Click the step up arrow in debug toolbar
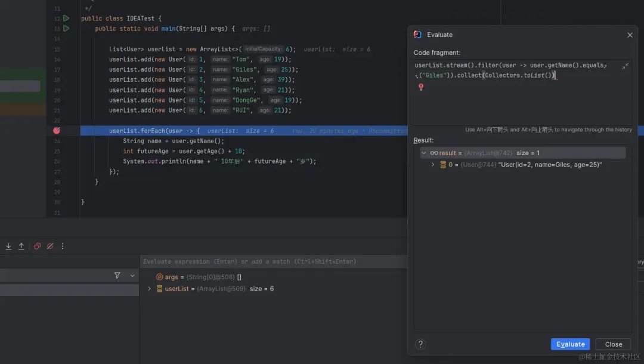This screenshot has height=364, width=644. pos(20,246)
